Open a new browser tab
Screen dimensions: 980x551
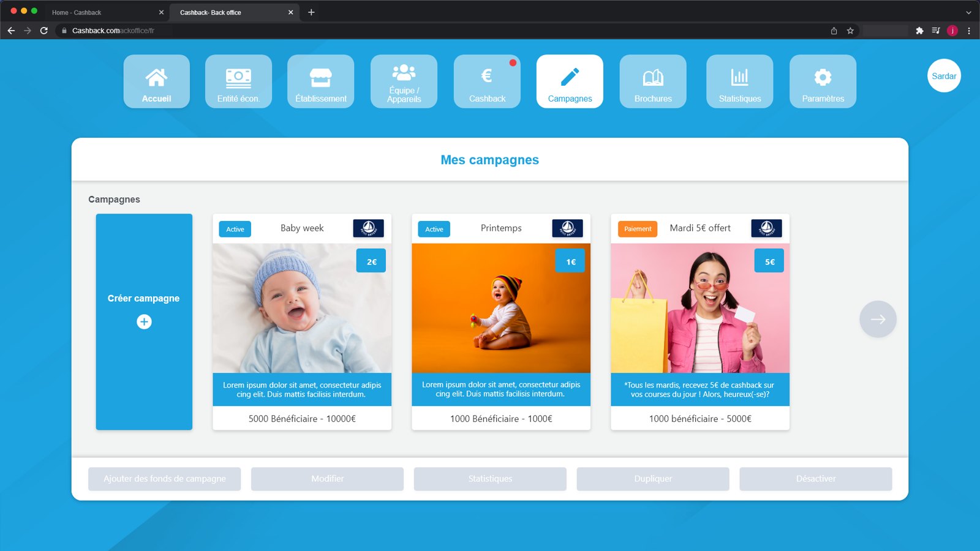pyautogui.click(x=311, y=12)
